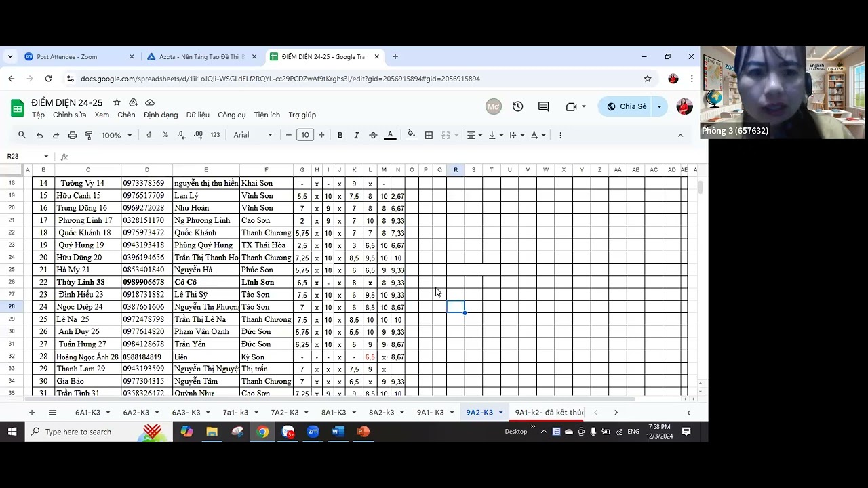Switch to the Azota browser tab
This screenshot has height=488, width=868.
coord(202,57)
